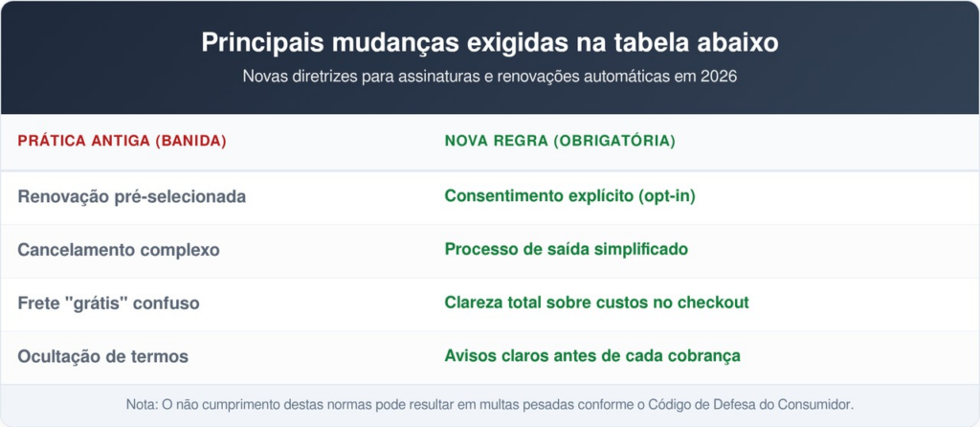The width and height of the screenshot is (980, 427).
Task: Click the word "(BANIDA)" in the red header
Action: (x=191, y=141)
